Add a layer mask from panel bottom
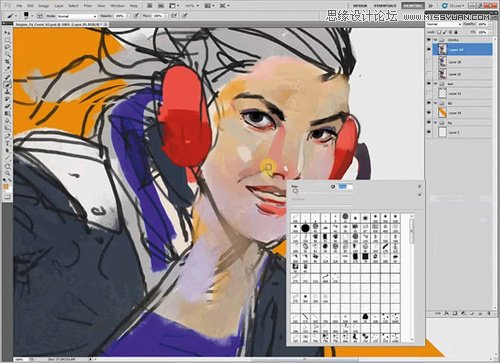 (455, 313)
